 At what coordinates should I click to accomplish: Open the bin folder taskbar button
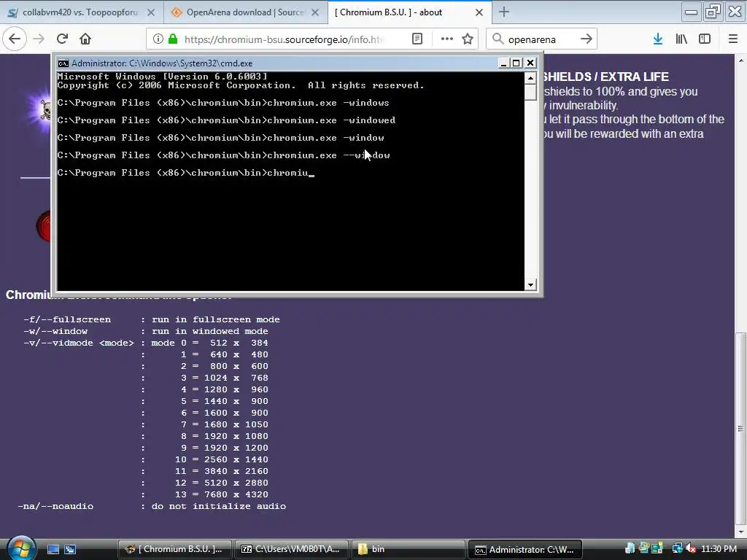pyautogui.click(x=409, y=549)
